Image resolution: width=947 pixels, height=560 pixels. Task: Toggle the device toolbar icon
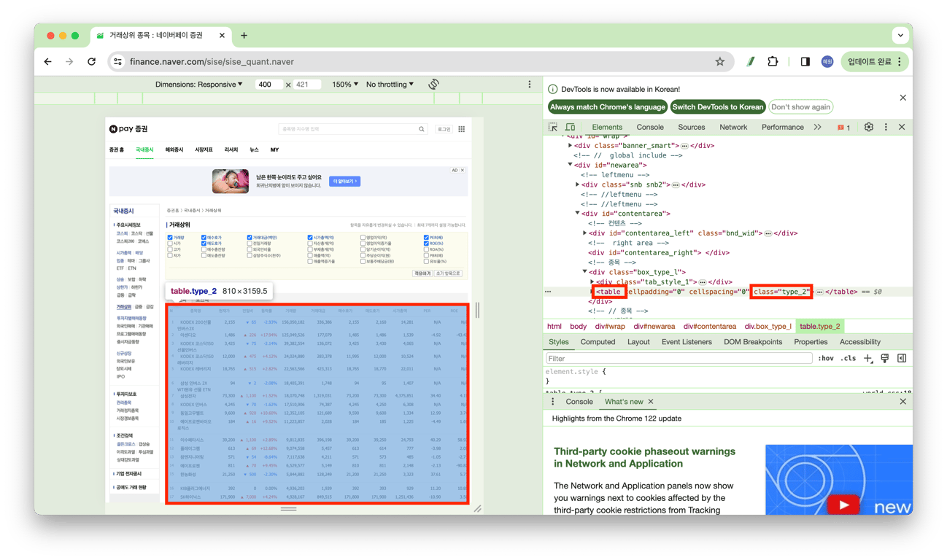(570, 127)
